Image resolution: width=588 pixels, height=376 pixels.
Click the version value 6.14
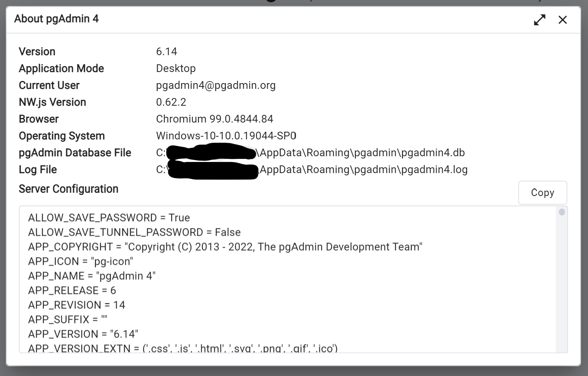point(166,52)
